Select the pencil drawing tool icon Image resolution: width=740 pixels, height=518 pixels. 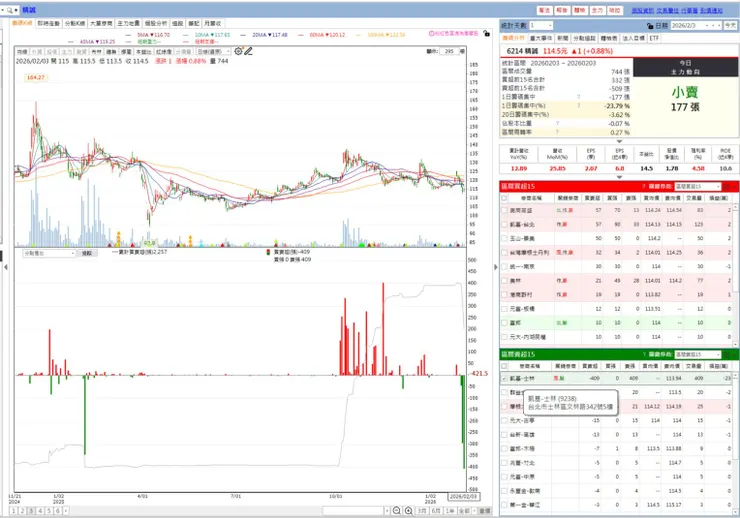248,51
